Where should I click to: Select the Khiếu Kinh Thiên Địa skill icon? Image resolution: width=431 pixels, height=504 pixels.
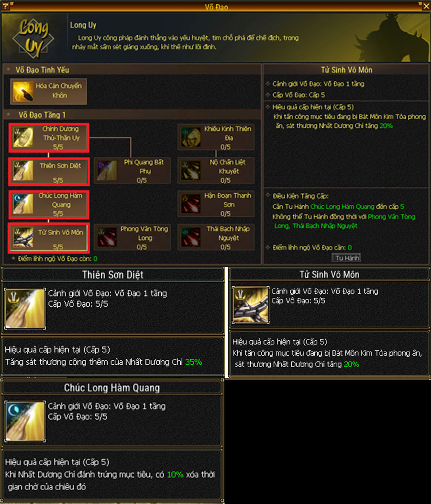click(x=191, y=137)
